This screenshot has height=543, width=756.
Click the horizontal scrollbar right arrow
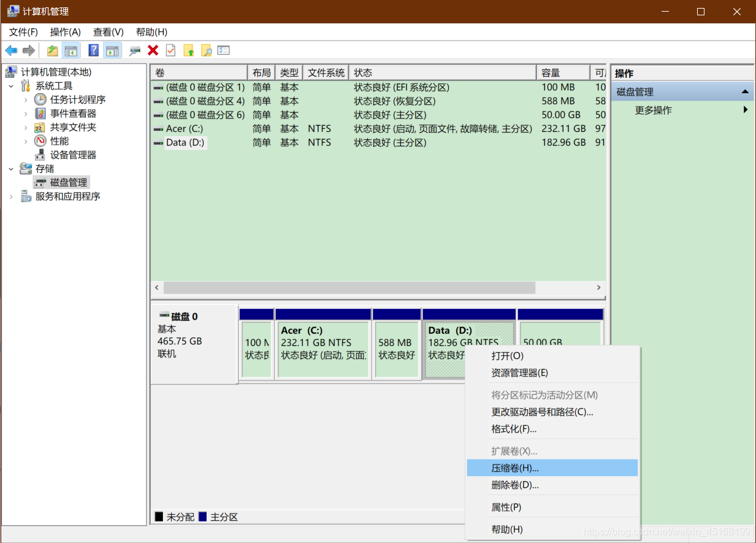click(x=599, y=287)
